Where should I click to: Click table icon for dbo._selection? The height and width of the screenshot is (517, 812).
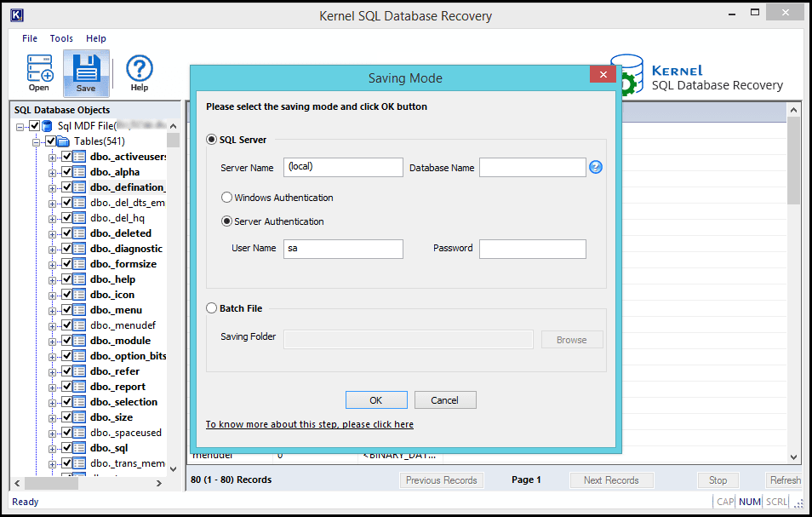79,401
